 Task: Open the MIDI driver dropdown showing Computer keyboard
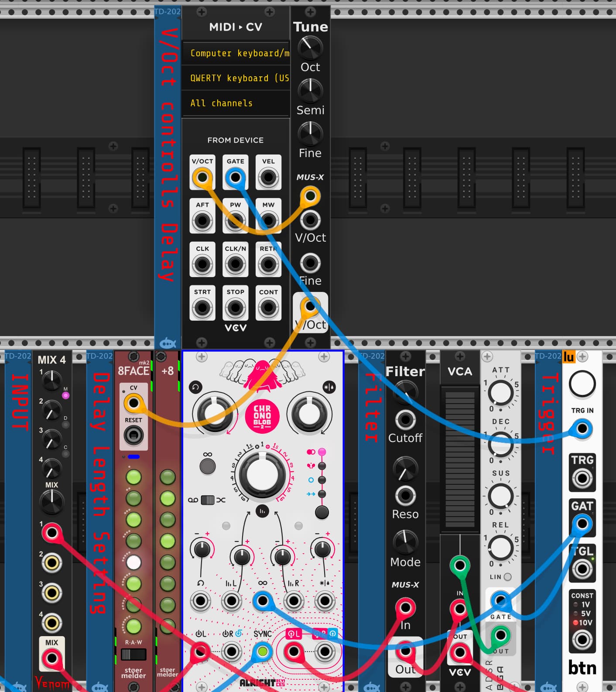(236, 53)
